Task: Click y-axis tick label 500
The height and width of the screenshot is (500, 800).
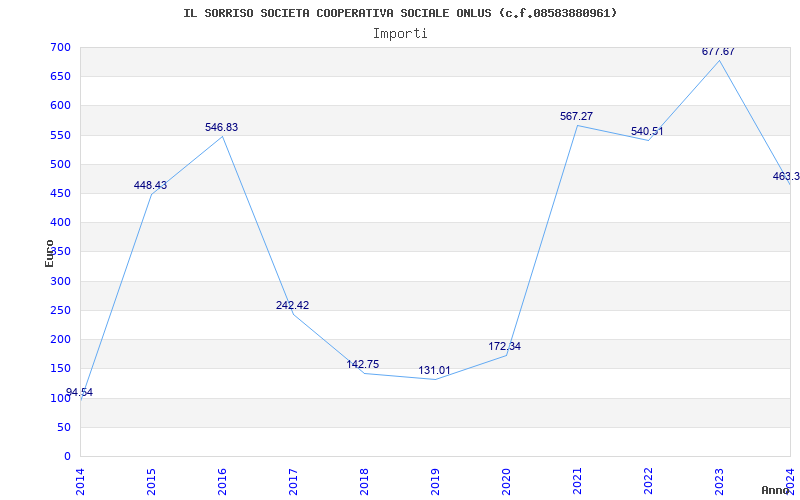Action: pyautogui.click(x=60, y=164)
